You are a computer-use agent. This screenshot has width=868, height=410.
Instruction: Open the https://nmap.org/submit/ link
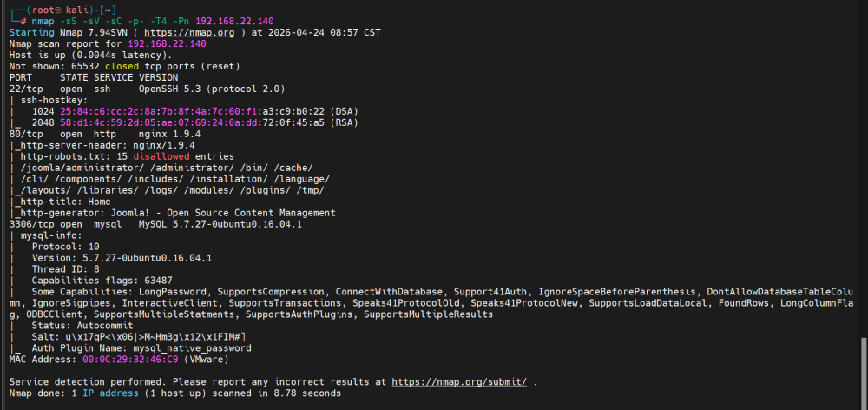(458, 381)
